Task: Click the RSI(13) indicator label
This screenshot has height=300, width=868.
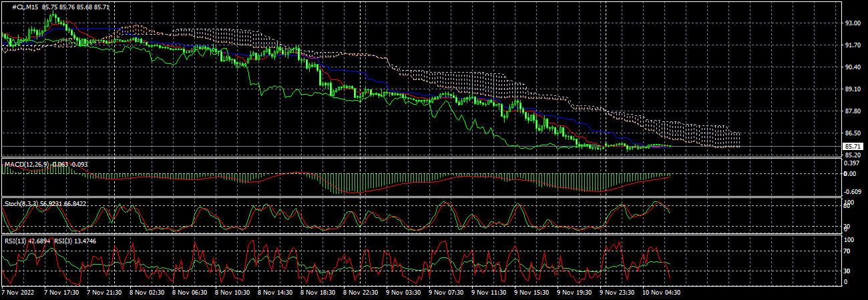Action: (x=19, y=239)
